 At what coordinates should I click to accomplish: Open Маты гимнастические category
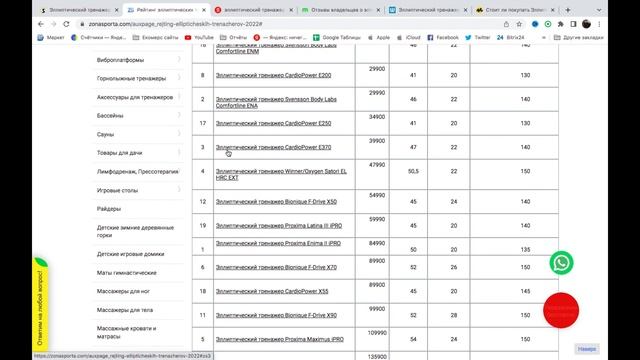click(127, 273)
